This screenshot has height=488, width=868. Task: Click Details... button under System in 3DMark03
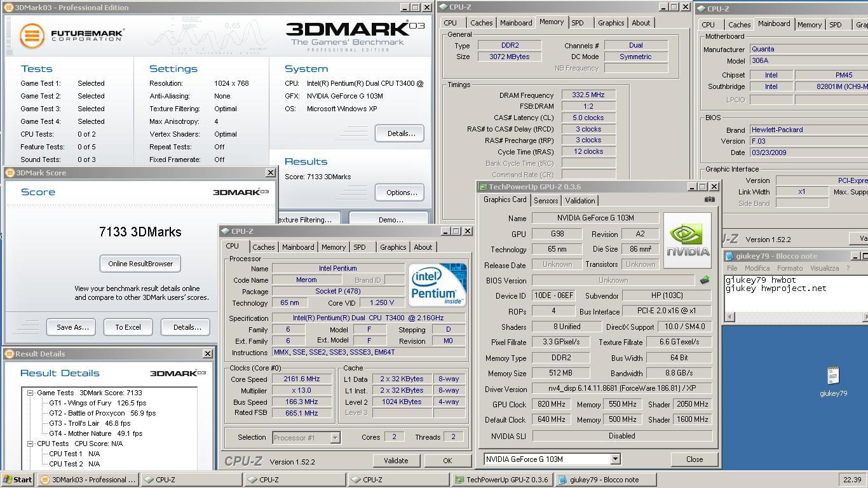[400, 133]
